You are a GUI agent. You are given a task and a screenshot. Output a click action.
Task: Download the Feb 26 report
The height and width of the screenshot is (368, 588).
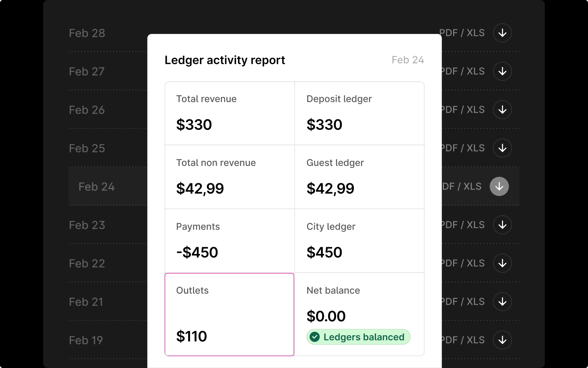click(502, 110)
